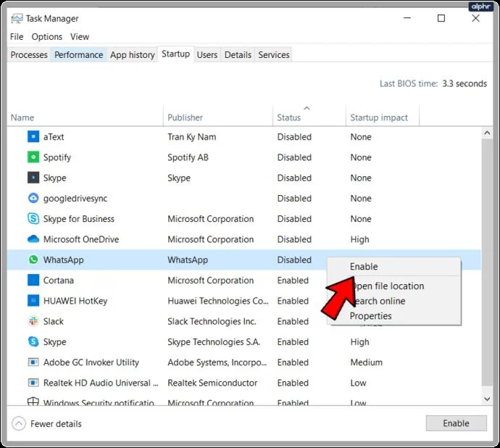Click Cortana's Enabled status cell
The image size is (500, 448).
coord(293,281)
